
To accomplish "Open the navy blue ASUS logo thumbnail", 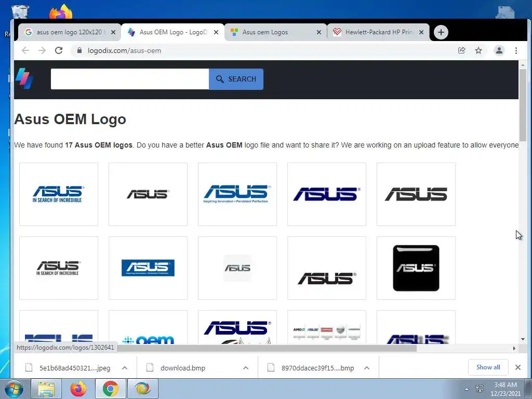I will pyautogui.click(x=327, y=194).
